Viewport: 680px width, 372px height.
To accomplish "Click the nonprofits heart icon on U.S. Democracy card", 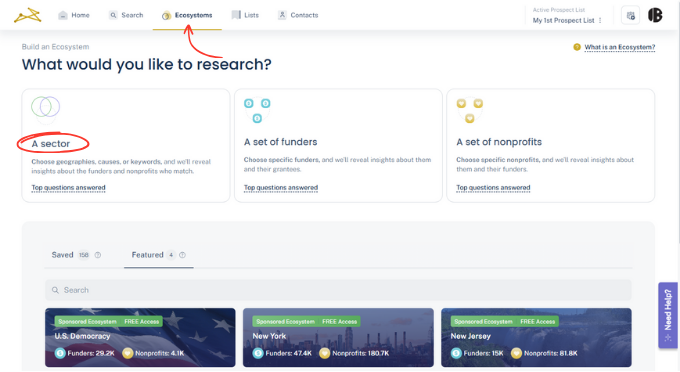I will click(x=128, y=353).
